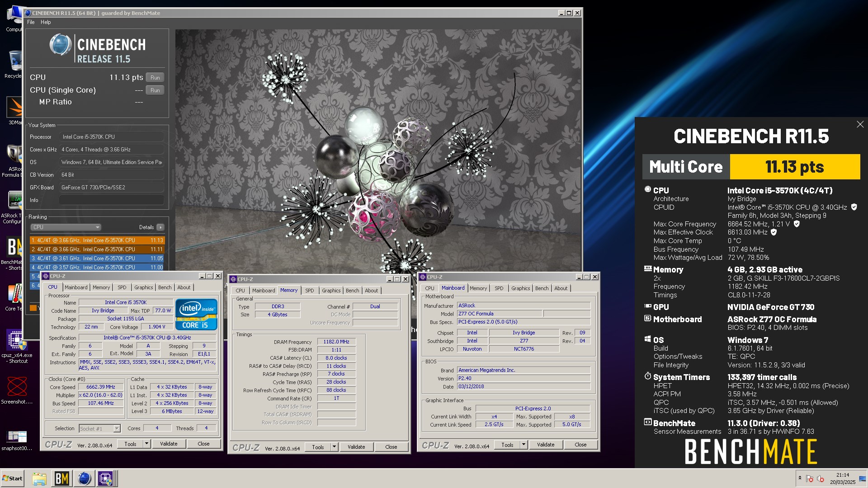
Task: Open Graphics tab in the leftmost CPU-Z window
Action: 144,287
